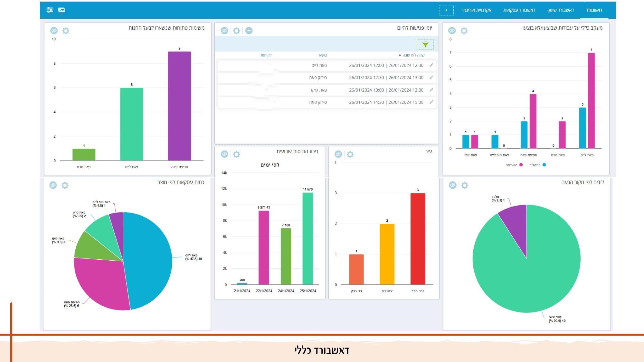Toggle בתהליך blue legend marker
This screenshot has width=644, height=362.
[544, 165]
